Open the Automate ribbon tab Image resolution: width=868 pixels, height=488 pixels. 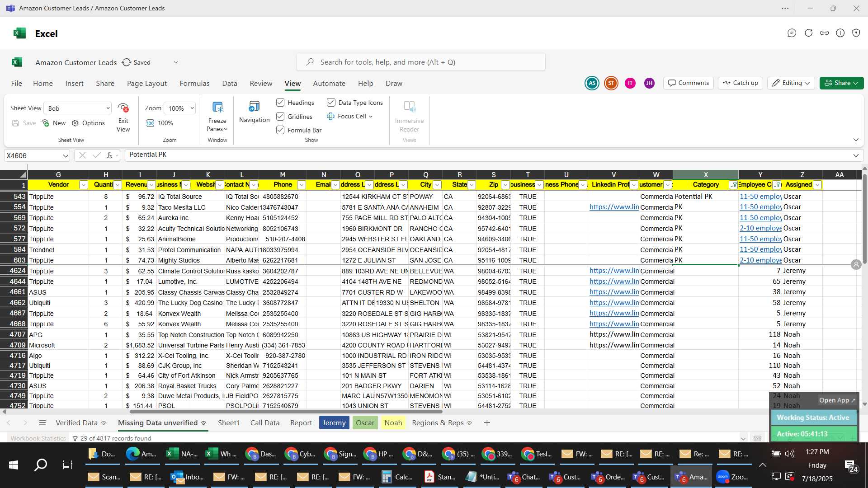click(x=329, y=84)
